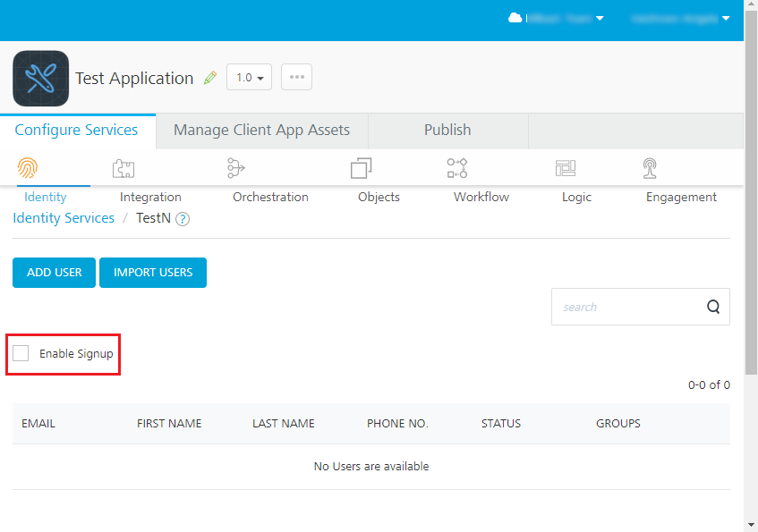Switch to Manage Client App Assets tab
The width and height of the screenshot is (758, 532).
(261, 131)
